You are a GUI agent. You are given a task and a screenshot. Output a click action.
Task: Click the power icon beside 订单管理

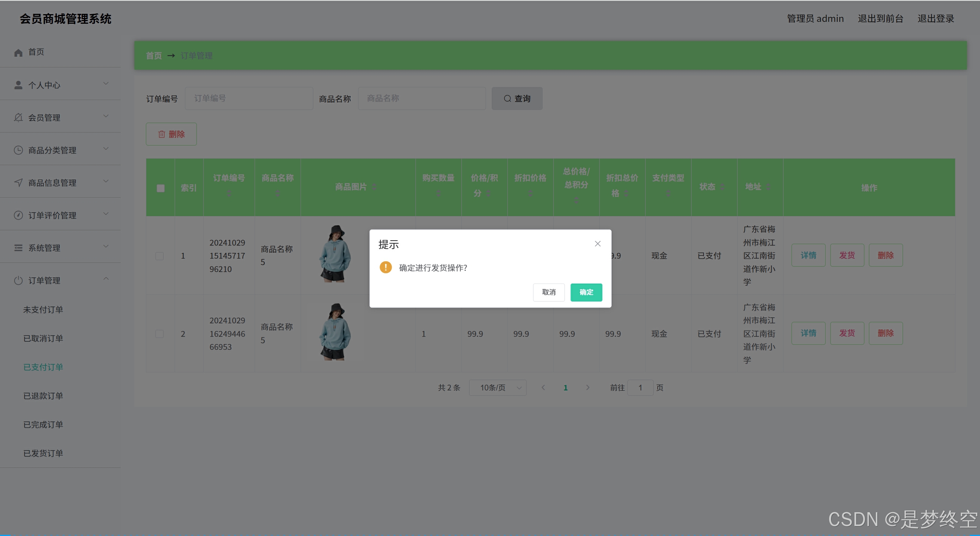pyautogui.click(x=18, y=280)
